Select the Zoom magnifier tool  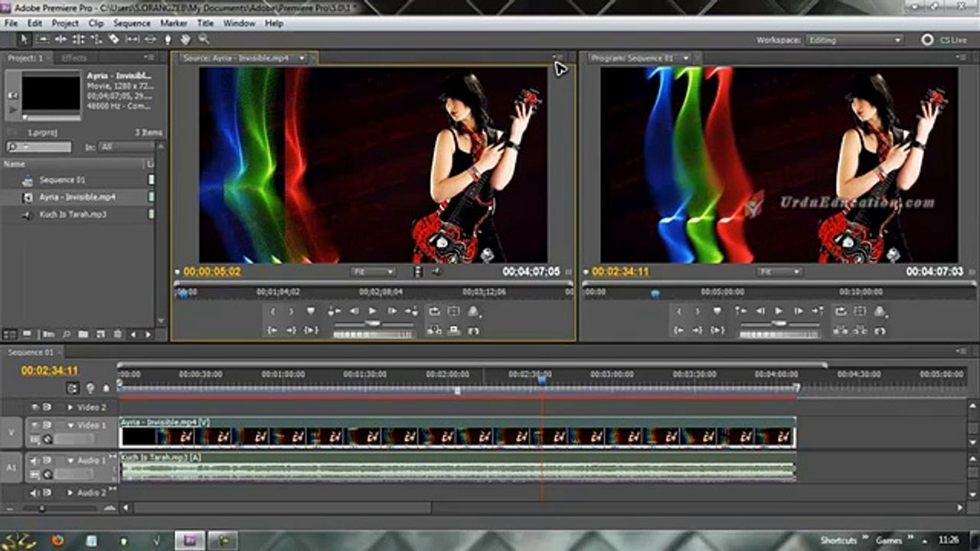pos(204,39)
